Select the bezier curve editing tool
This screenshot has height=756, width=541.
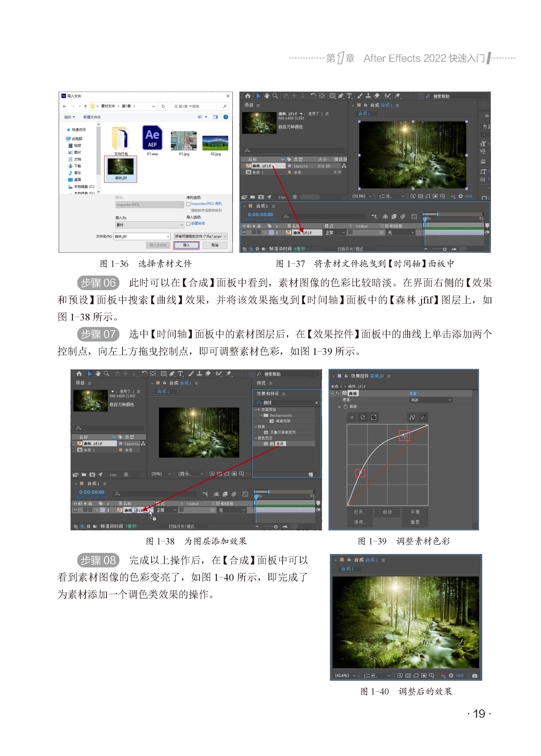click(x=412, y=417)
